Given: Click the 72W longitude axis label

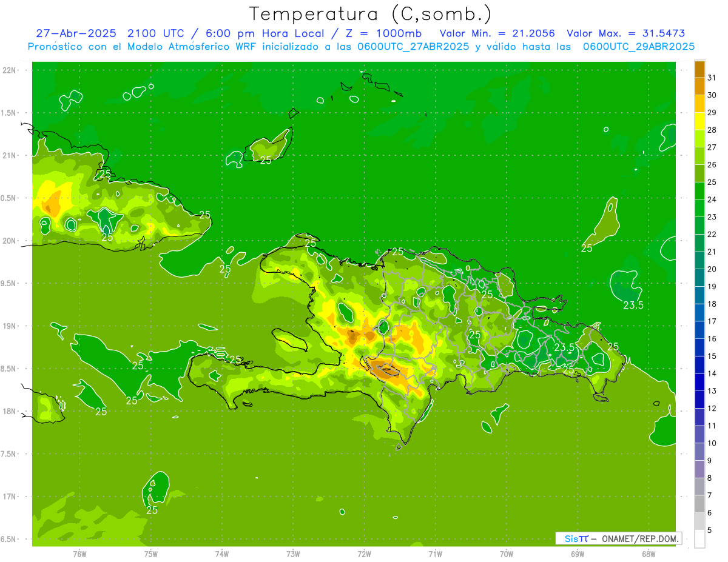Looking at the screenshot, I should [x=364, y=554].
